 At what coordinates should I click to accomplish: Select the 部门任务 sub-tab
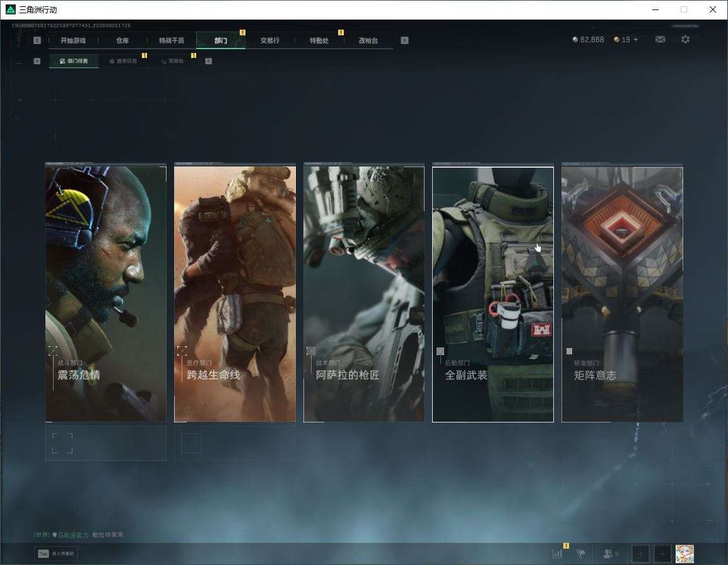74,61
